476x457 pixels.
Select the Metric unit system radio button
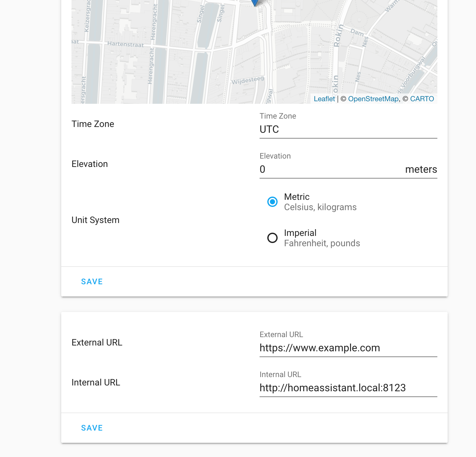click(x=272, y=202)
